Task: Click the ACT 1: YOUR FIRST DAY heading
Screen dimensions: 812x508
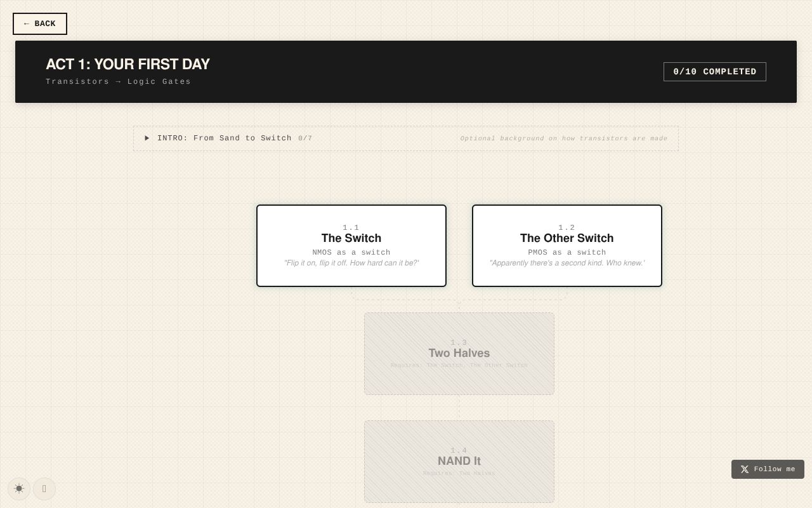Action: 128,64
